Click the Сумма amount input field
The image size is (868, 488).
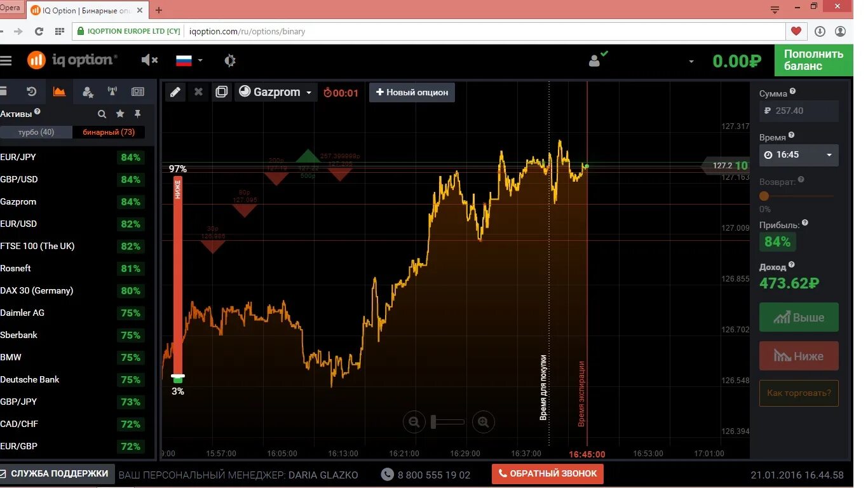[799, 111]
